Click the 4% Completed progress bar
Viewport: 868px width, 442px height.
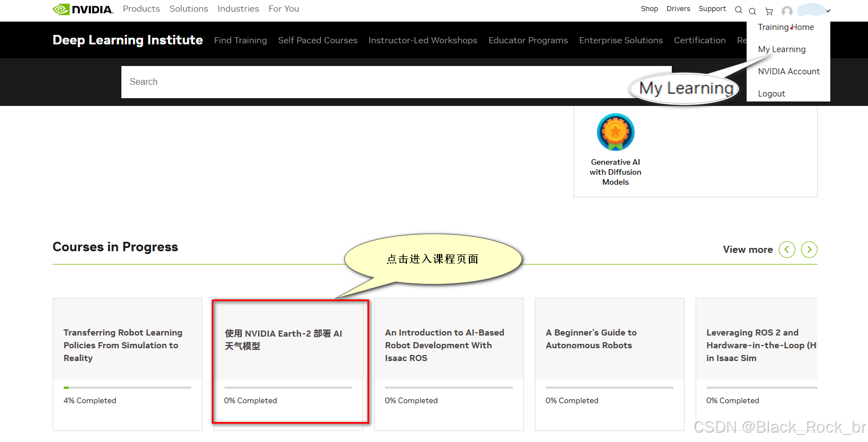127,388
